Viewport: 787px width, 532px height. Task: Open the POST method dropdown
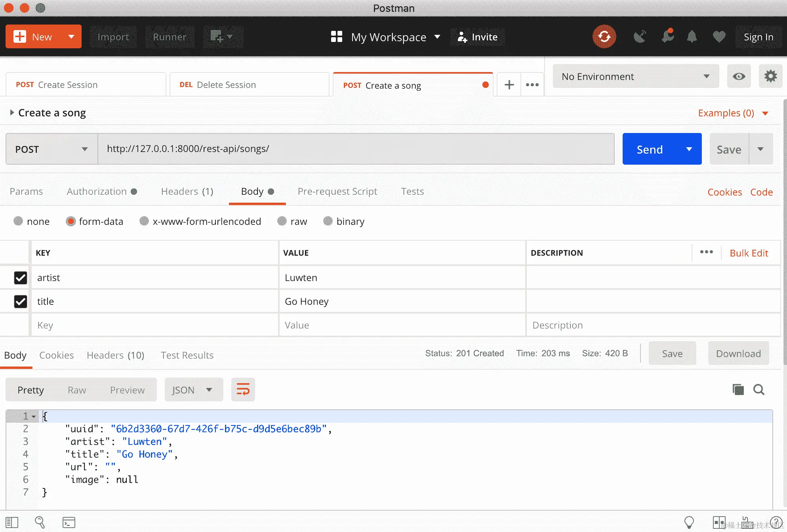[51, 149]
